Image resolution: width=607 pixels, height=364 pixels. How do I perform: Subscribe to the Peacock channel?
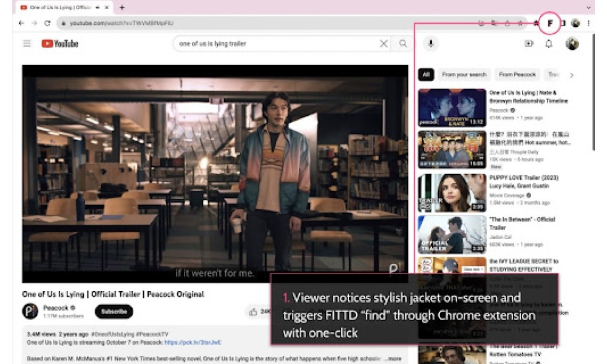pyautogui.click(x=114, y=311)
